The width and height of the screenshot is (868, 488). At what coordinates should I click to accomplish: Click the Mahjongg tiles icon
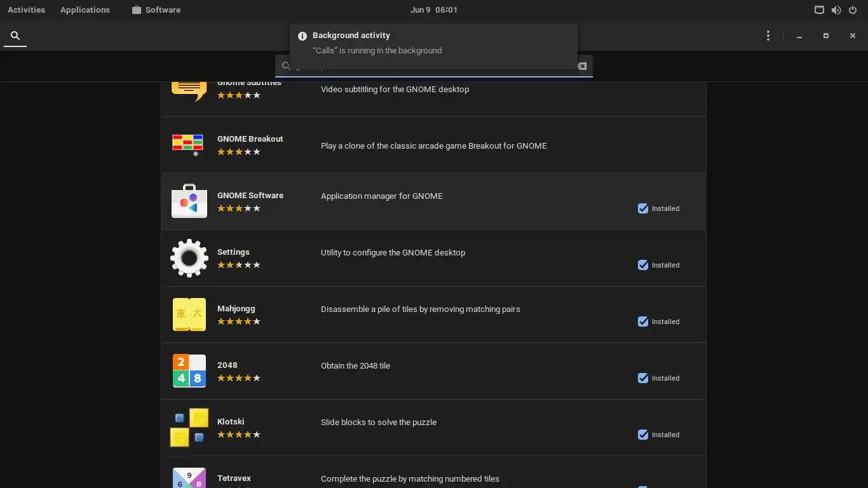[189, 315]
